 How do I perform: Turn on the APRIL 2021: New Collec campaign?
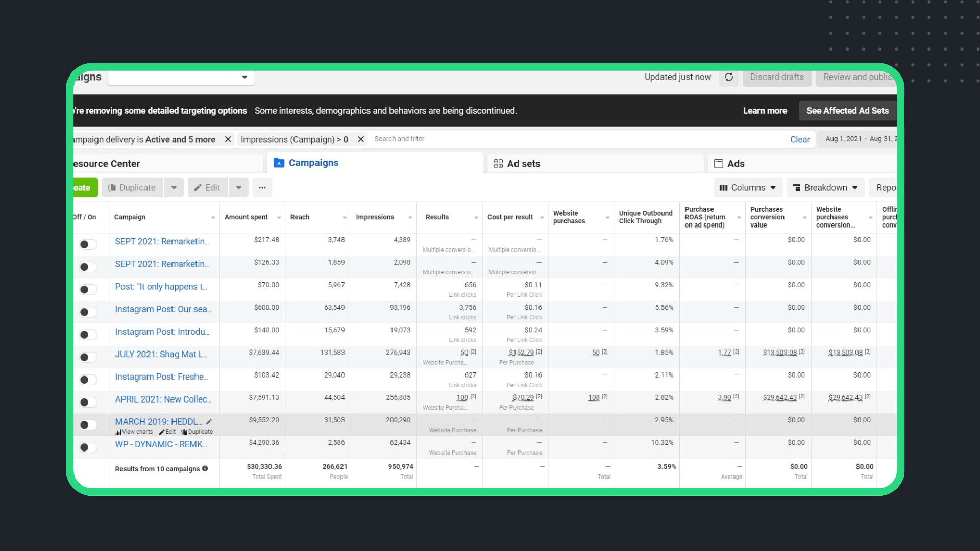point(88,402)
